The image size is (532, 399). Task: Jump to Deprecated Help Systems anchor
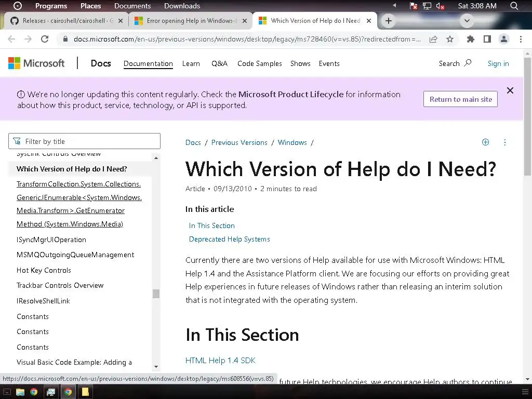[229, 239]
